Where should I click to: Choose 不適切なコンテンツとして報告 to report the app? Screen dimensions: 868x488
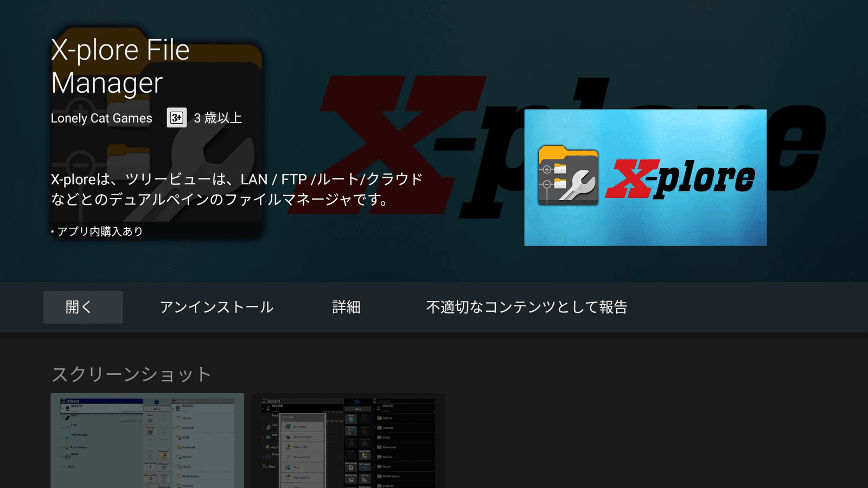tap(526, 307)
